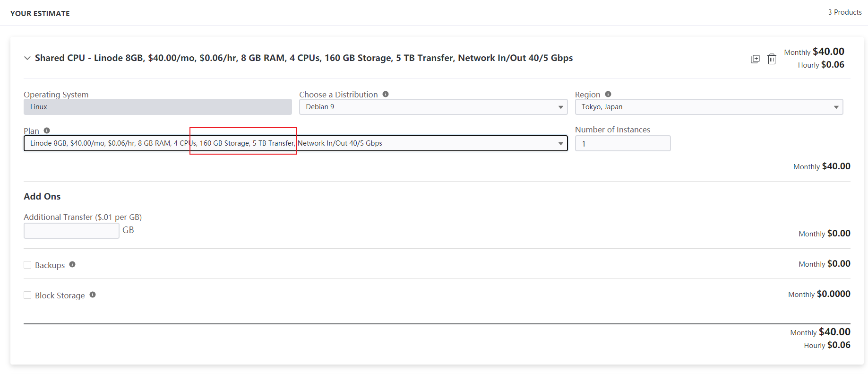Screen dimensions: 868x374
Task: Open the Linode 8GB plan dropdown
Action: coord(295,143)
